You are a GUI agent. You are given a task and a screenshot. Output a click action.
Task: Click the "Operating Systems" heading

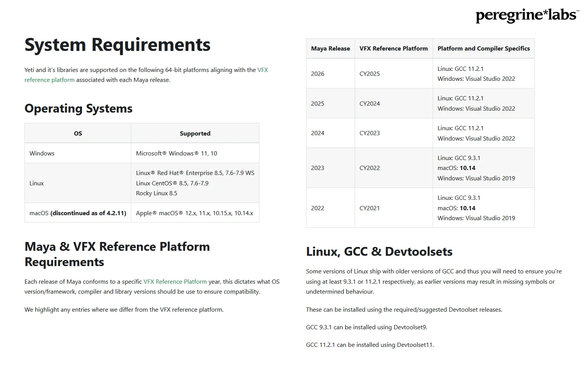coord(78,108)
